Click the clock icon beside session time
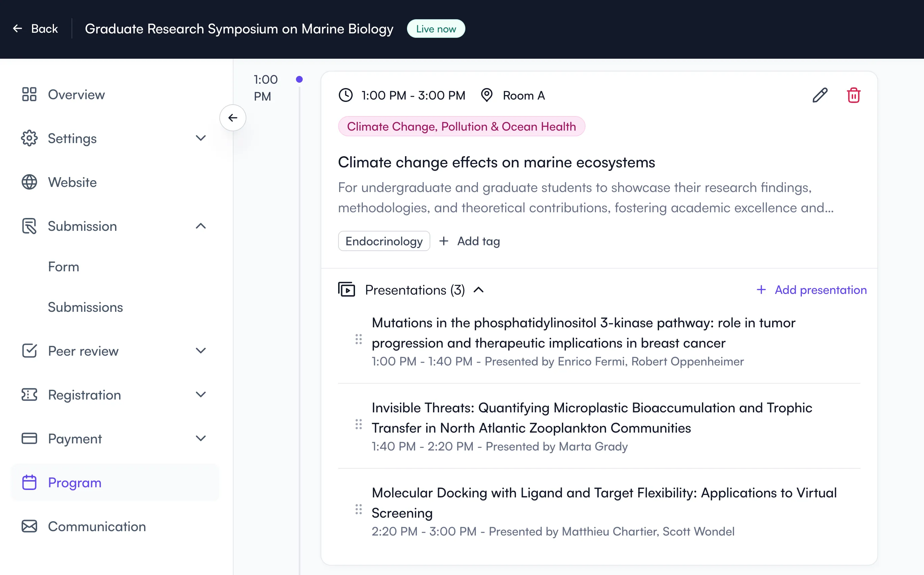Viewport: 924px width, 575px height. click(346, 95)
